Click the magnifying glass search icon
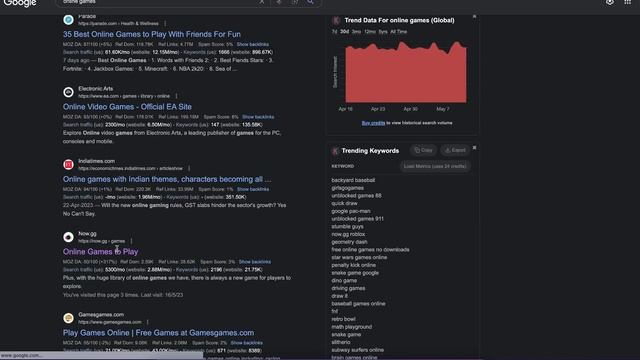The image size is (640, 360). (311, 2)
